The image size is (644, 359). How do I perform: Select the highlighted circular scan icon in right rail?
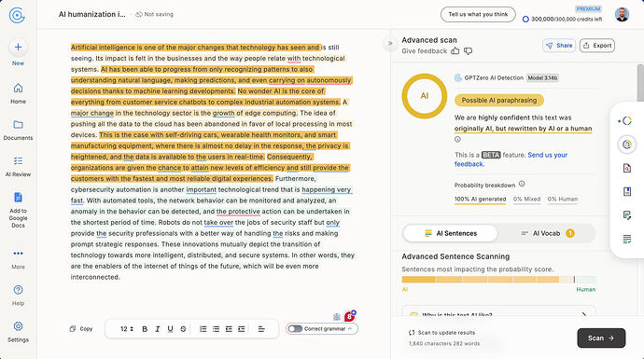[627, 145]
